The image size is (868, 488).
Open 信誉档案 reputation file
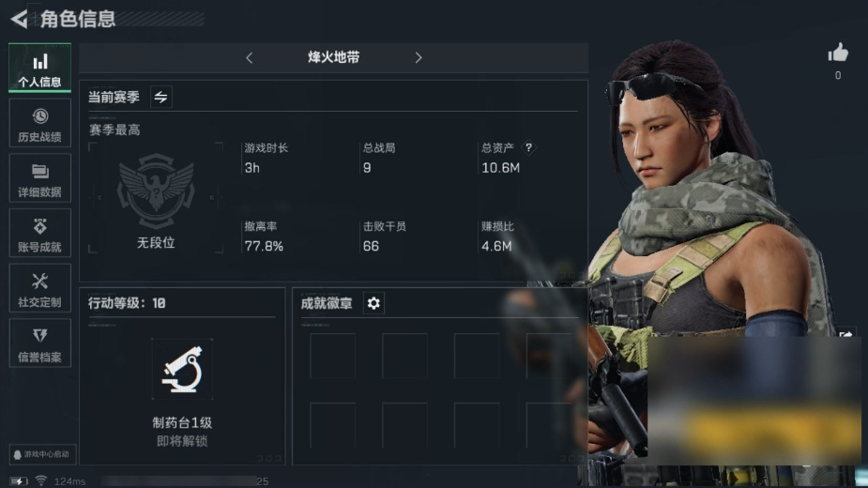coord(39,343)
